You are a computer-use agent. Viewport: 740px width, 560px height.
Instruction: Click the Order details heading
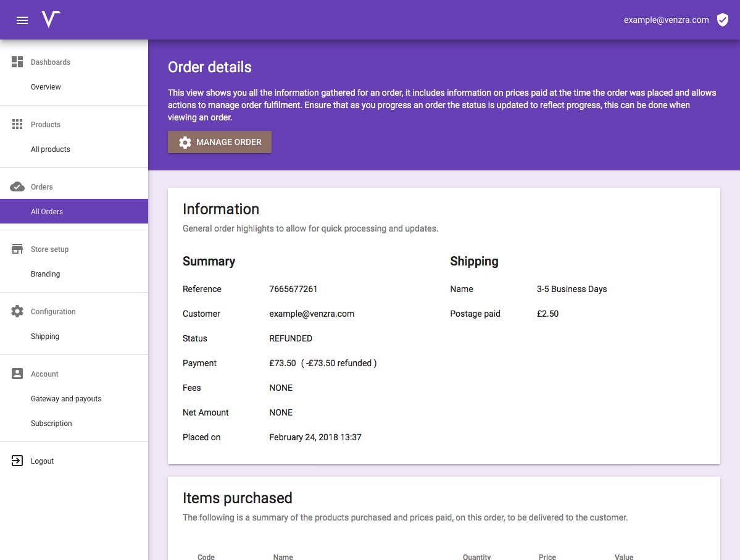point(210,67)
